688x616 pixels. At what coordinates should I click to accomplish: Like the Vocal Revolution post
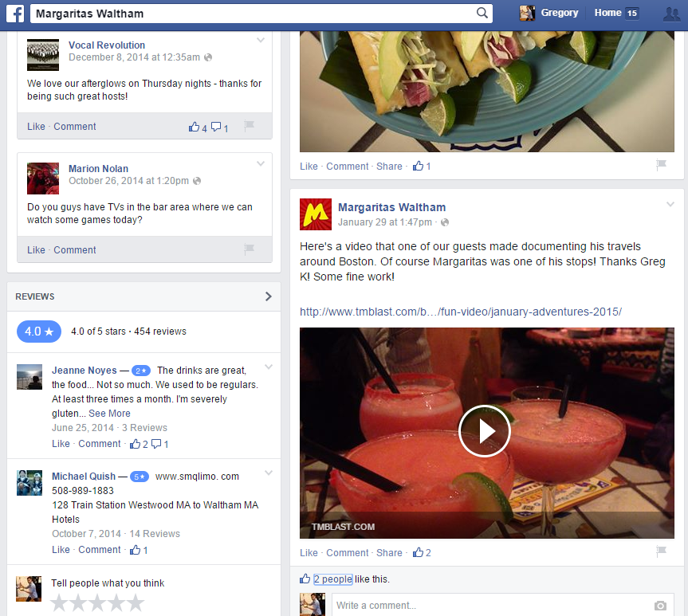tap(36, 127)
